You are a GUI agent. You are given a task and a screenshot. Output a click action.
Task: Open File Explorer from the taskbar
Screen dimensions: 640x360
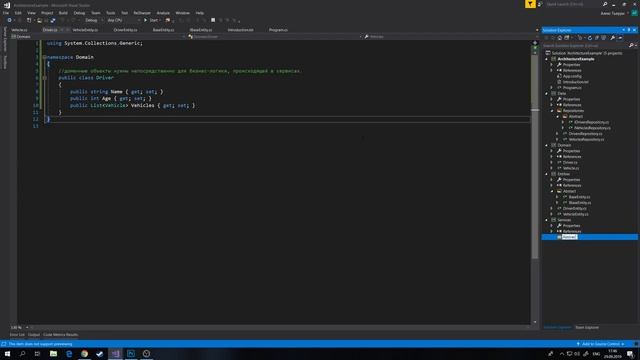53,353
